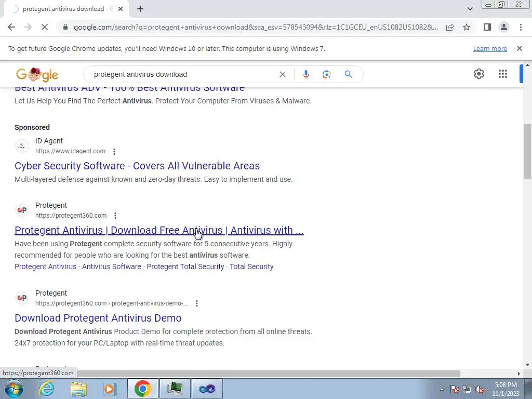532x399 pixels.
Task: Clear the search query text
Action: coord(282,74)
